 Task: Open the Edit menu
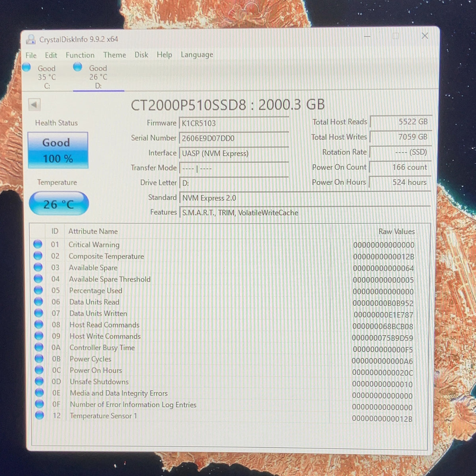[x=51, y=55]
